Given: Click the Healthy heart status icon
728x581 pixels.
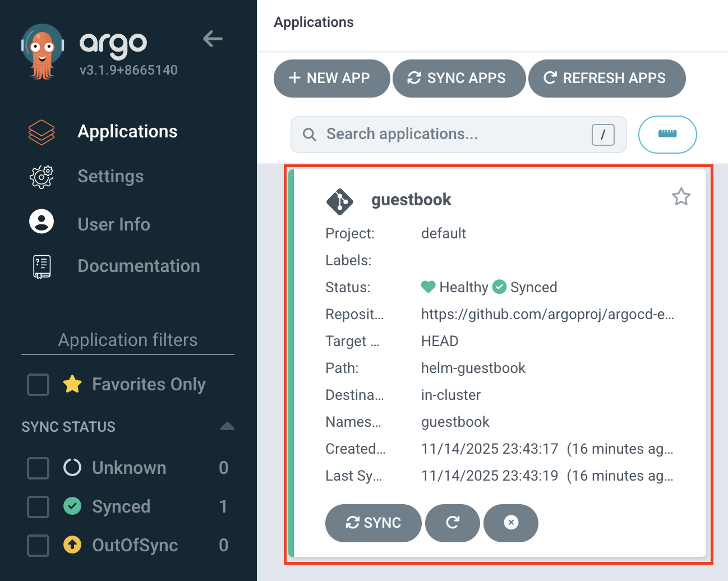Looking at the screenshot, I should pyautogui.click(x=428, y=287).
